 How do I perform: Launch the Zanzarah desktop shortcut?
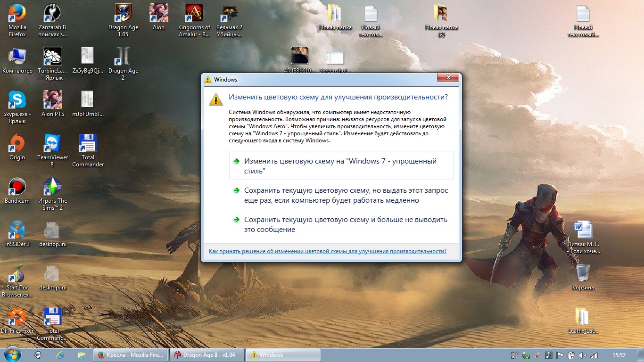[x=52, y=21]
